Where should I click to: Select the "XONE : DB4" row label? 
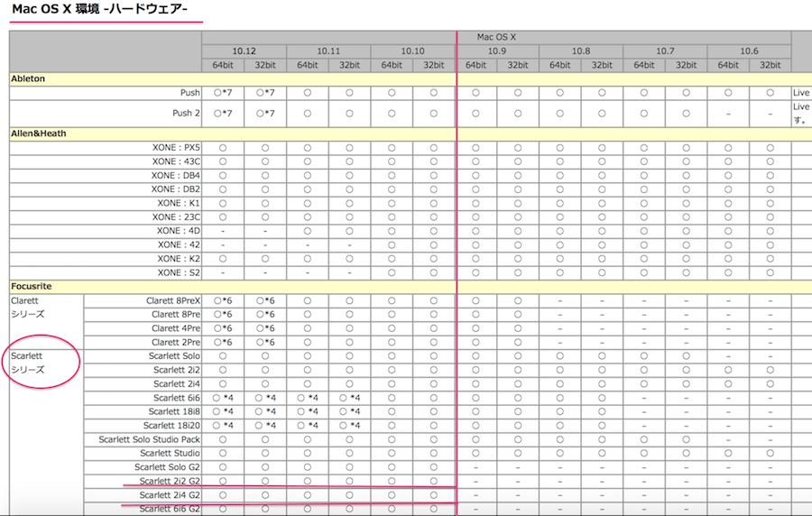[x=176, y=176]
